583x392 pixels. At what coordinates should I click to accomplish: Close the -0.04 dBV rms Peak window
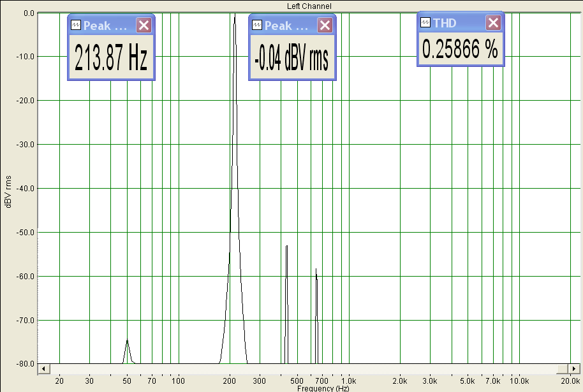pyautogui.click(x=325, y=25)
